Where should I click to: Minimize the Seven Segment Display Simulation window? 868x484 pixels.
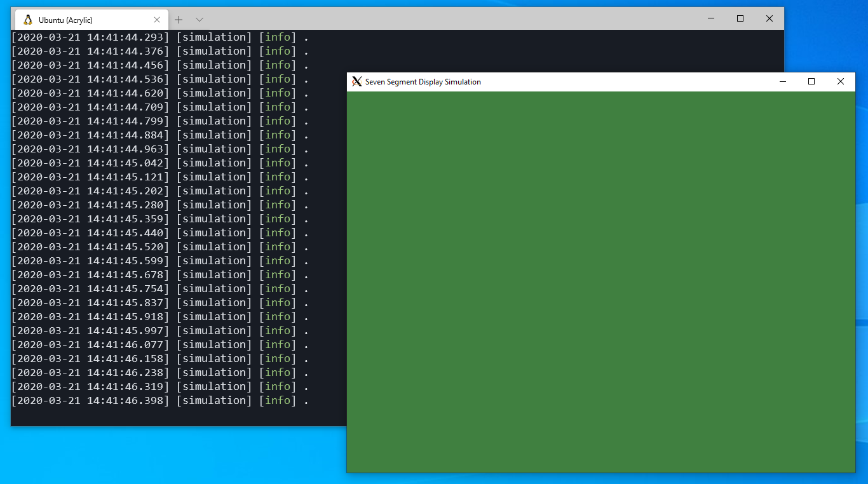[783, 81]
